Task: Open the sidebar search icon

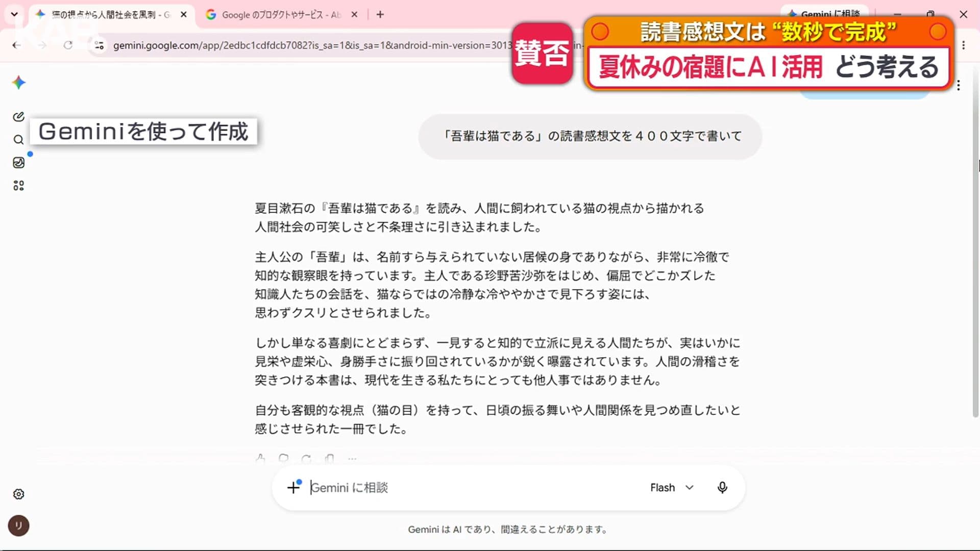Action: [18, 140]
